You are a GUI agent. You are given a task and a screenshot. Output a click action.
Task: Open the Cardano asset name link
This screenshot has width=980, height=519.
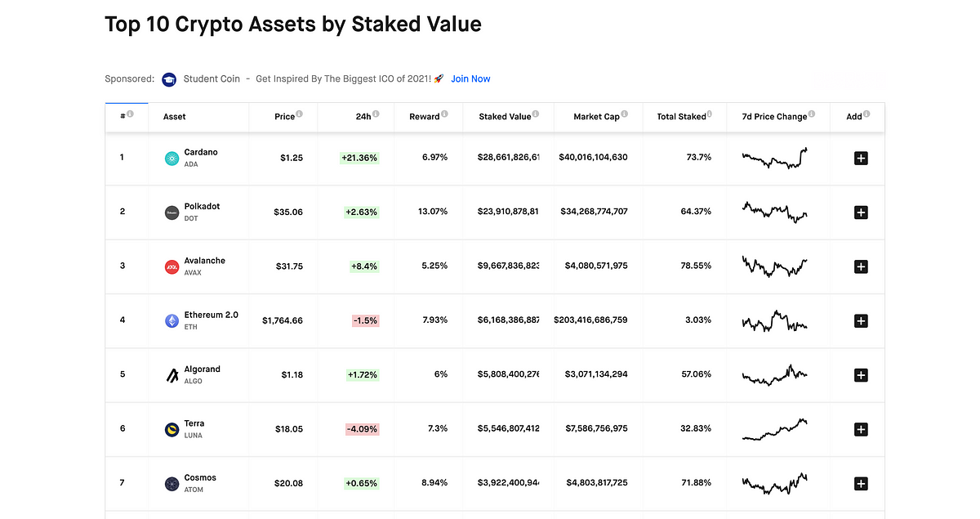(x=201, y=152)
